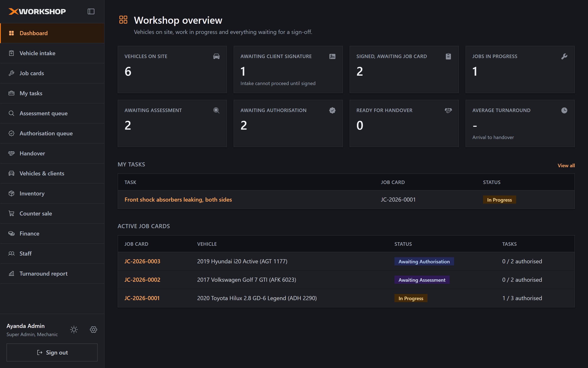Select the Average Turnaround card
Image resolution: width=588 pixels, height=368 pixels.
[520, 123]
